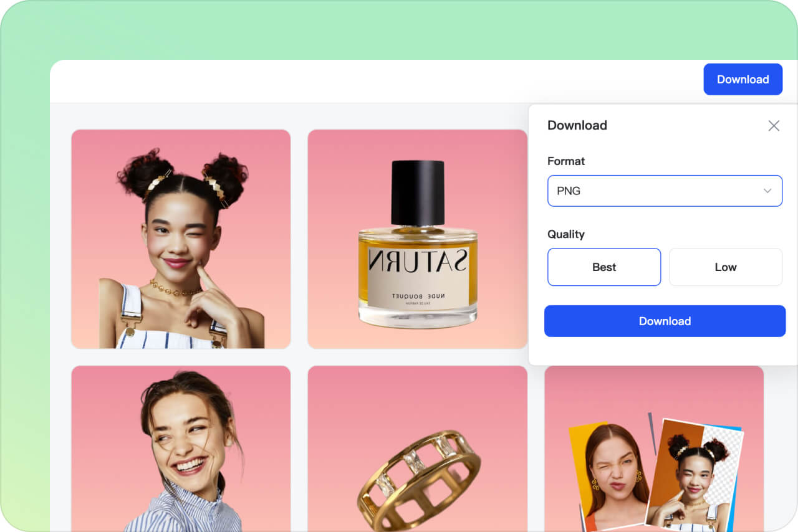798x532 pixels.
Task: Select the gold ring thumbnail
Action: click(417, 449)
